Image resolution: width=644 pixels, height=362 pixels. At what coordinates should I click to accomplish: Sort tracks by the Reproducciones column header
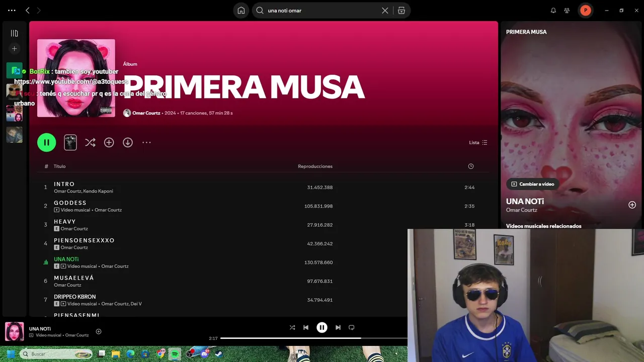[315, 166]
